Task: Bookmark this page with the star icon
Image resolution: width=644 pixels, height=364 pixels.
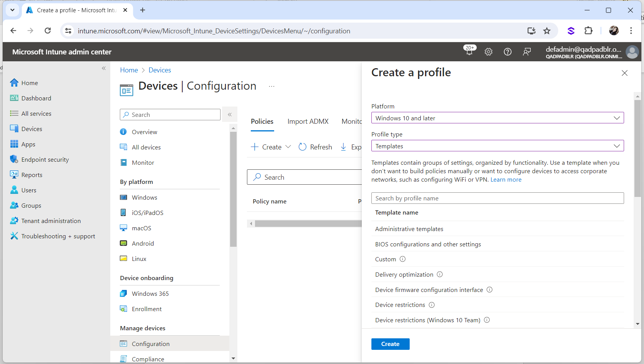Action: [547, 31]
